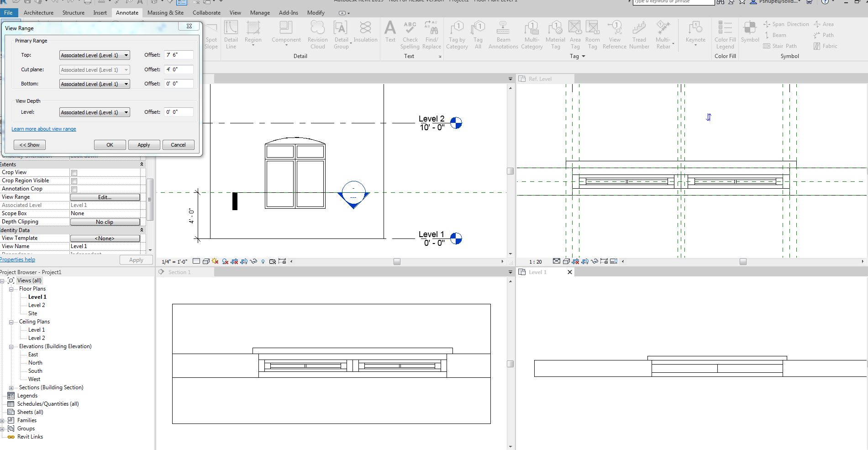Switch to the Architecture ribbon tab

38,12
